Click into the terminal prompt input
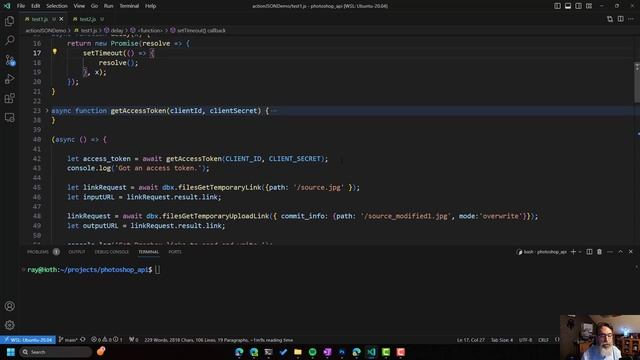The width and height of the screenshot is (640, 360). 158,269
